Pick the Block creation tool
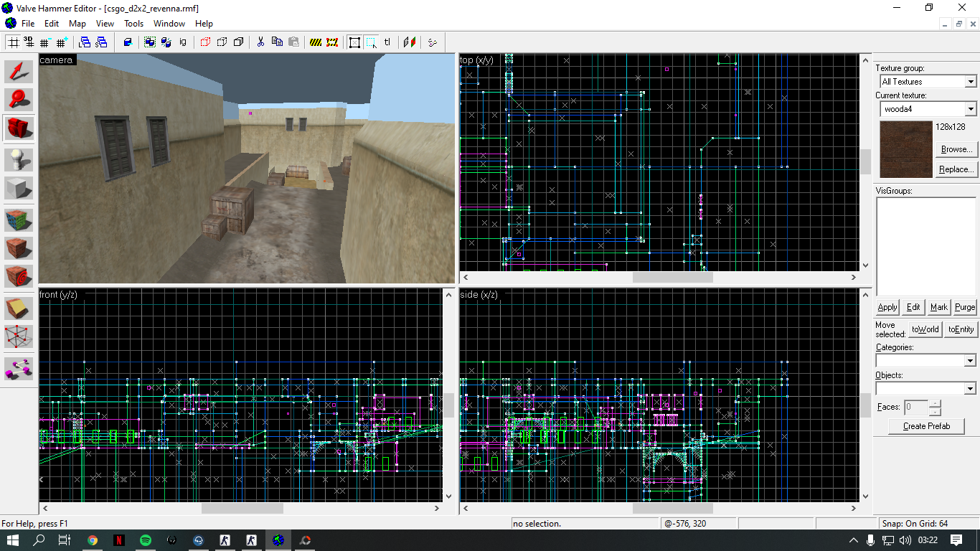Image resolution: width=980 pixels, height=551 pixels. (19, 188)
